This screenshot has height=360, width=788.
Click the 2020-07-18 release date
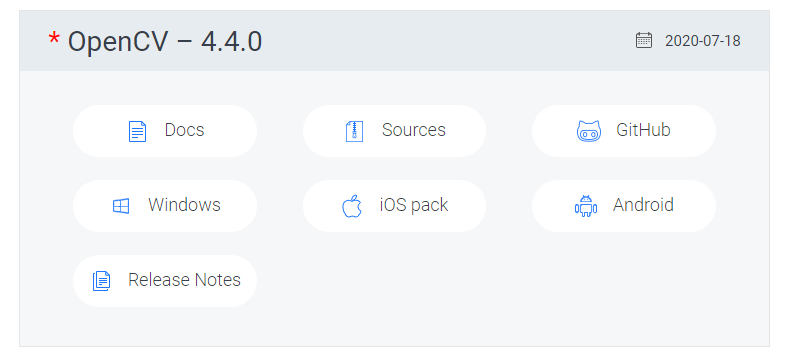[703, 41]
